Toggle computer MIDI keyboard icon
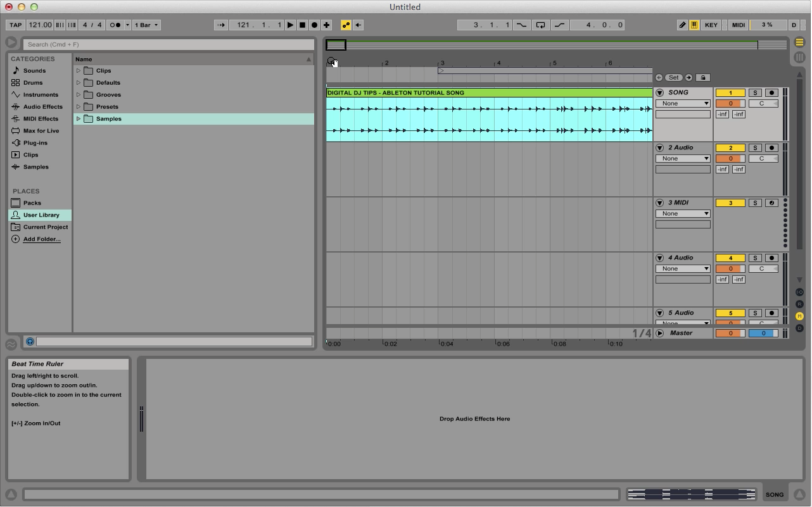Viewport: 812px width, 507px height. 694,25
